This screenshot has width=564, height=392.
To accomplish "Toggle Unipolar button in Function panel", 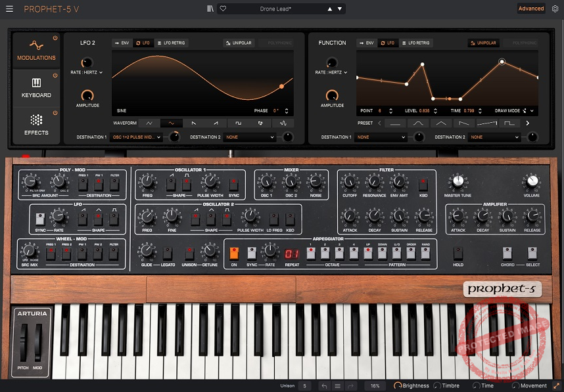I will click(483, 43).
